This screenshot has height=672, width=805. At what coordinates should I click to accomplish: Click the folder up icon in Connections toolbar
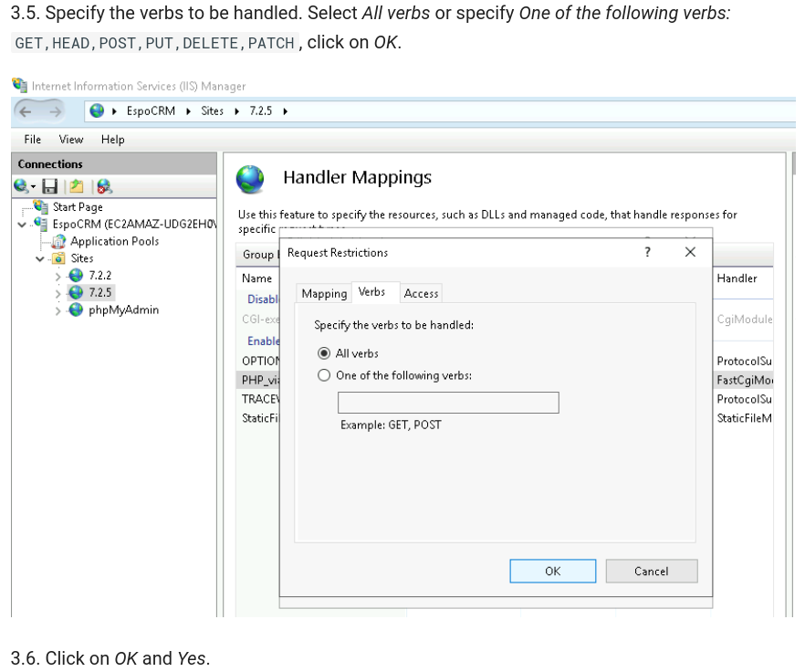point(77,186)
